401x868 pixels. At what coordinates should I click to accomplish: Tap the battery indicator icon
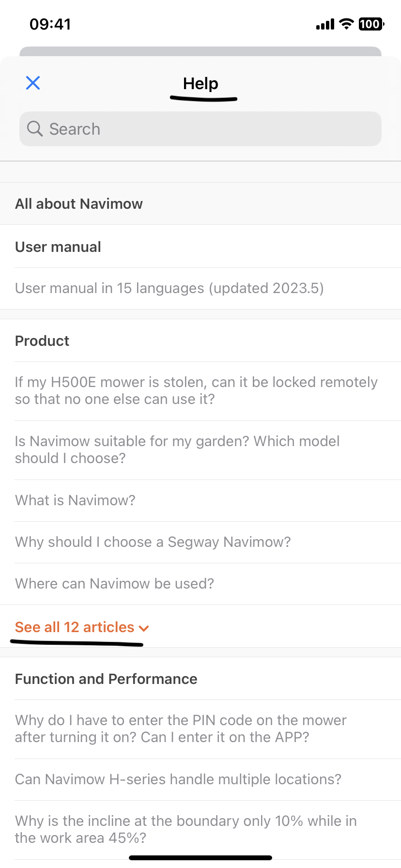pyautogui.click(x=371, y=24)
